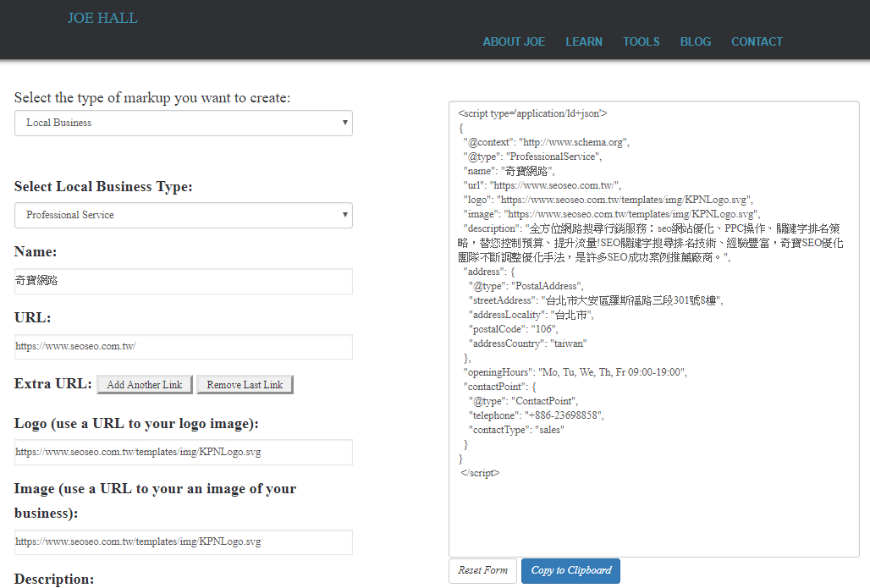Image resolution: width=870 pixels, height=588 pixels.
Task: Click the "@context" schema.org line
Action: [547, 142]
